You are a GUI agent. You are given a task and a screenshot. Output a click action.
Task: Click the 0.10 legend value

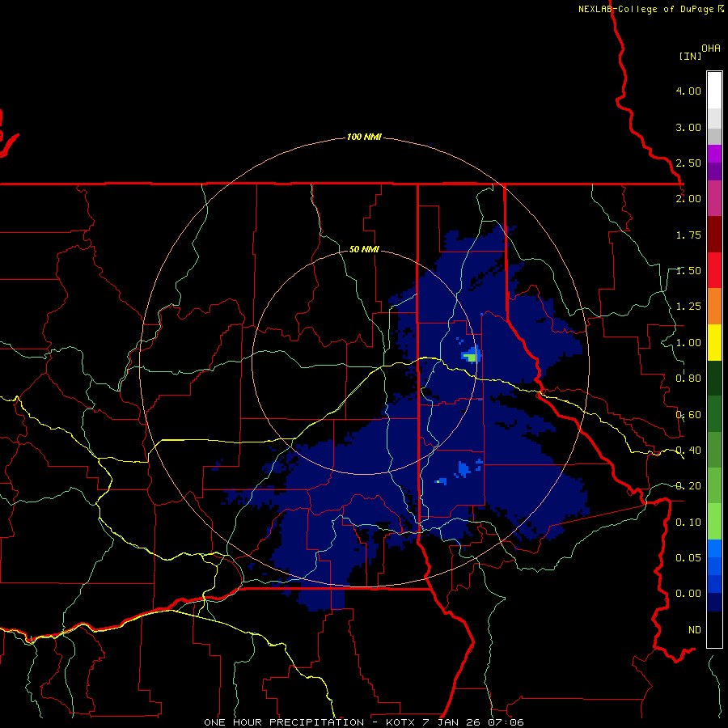pyautogui.click(x=688, y=523)
